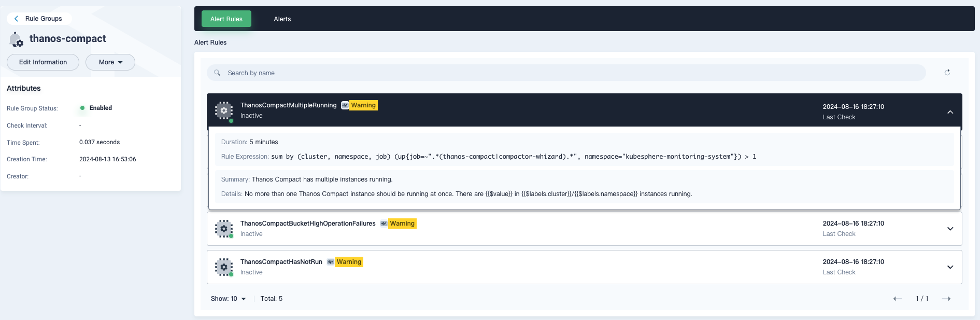Click the ThanosCompactHasNotRun rule chip icon
Image resolution: width=980 pixels, height=320 pixels.
pyautogui.click(x=224, y=267)
